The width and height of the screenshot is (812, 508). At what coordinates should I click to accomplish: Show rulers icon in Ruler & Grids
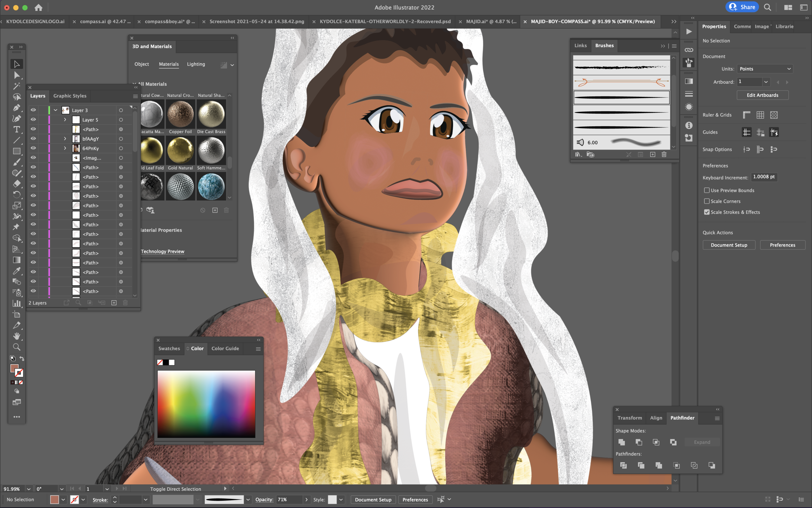(746, 115)
